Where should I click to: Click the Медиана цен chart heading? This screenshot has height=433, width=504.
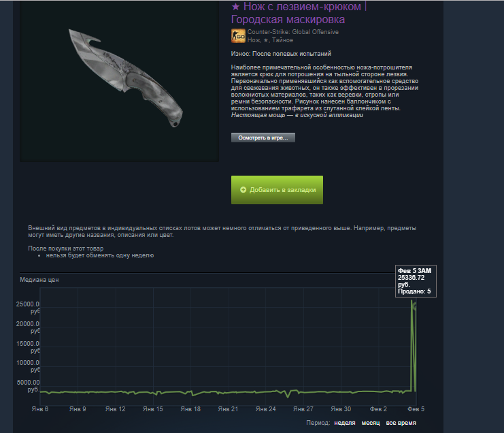click(x=39, y=280)
